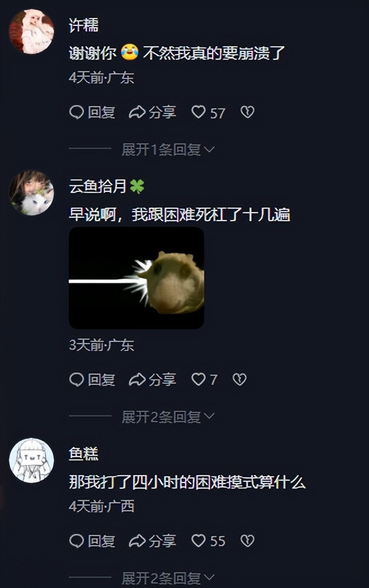The image size is (369, 588).
Task: Expand 展开2条回复 under 鱼糕's comment
Action: pos(168,578)
